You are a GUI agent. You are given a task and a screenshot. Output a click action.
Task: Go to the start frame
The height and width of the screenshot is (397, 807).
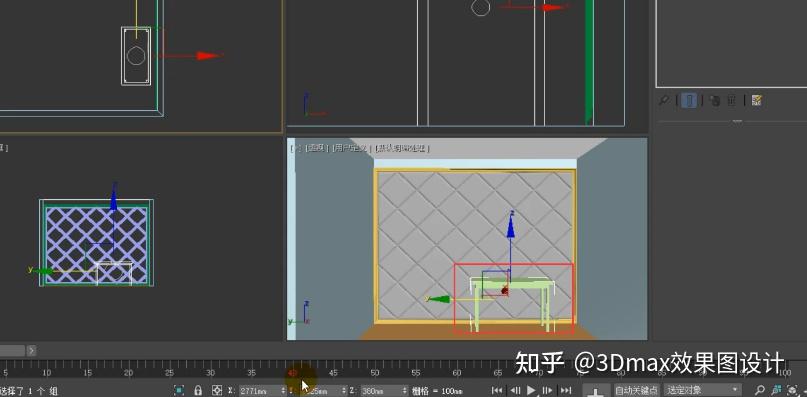(x=497, y=391)
